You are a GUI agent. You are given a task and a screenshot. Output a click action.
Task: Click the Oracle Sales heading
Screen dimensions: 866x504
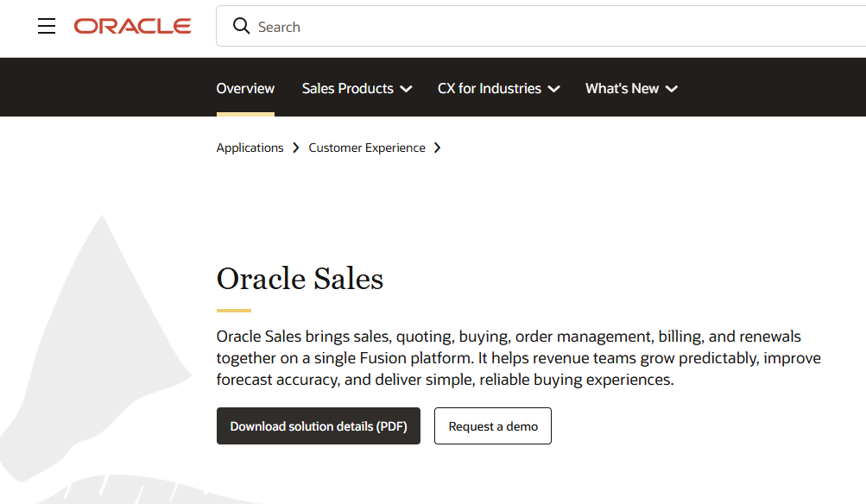[x=300, y=278]
